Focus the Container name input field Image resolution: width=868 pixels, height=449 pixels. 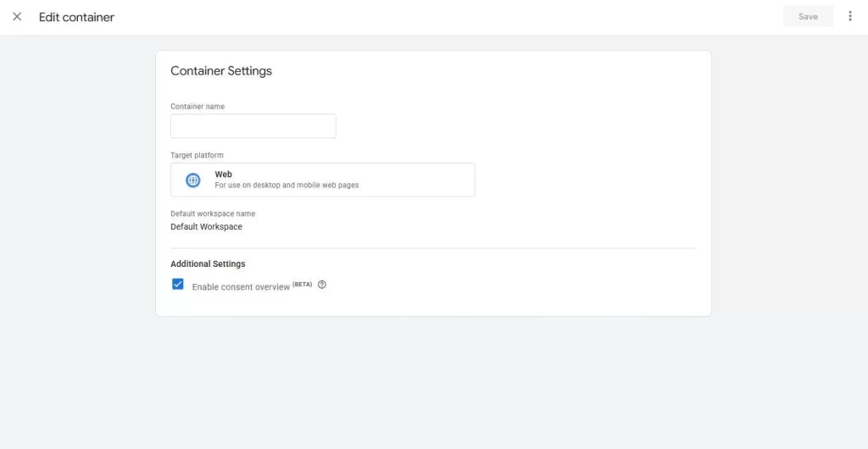point(253,126)
